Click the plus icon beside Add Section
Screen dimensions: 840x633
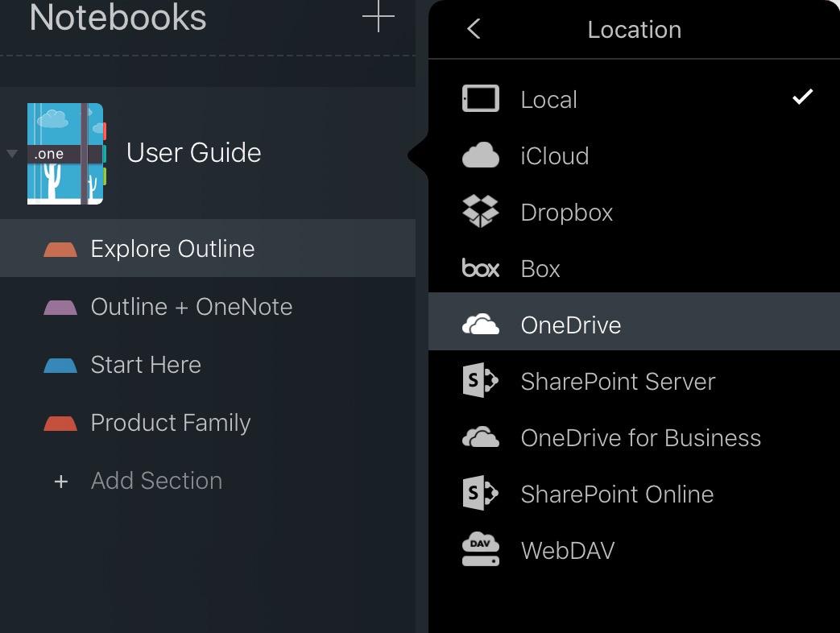(x=61, y=482)
